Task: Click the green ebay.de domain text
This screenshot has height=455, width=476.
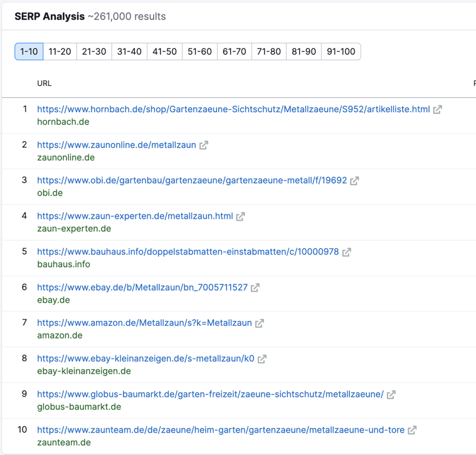Action: click(53, 300)
